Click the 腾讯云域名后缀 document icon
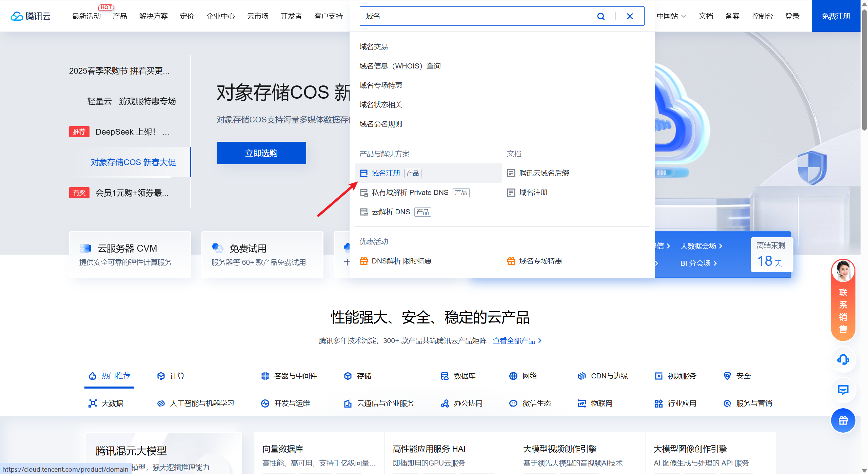 pyautogui.click(x=511, y=173)
